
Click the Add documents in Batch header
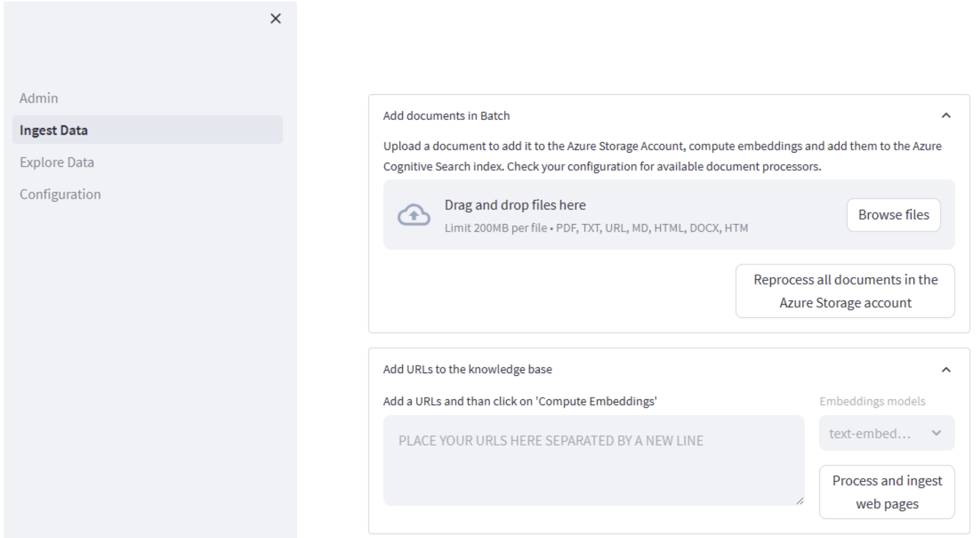pyautogui.click(x=446, y=116)
